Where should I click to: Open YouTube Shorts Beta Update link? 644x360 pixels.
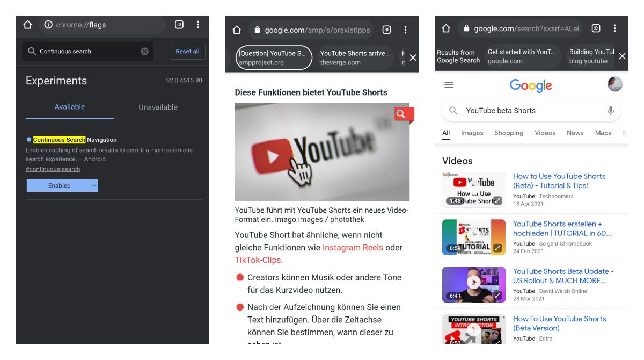pyautogui.click(x=563, y=276)
